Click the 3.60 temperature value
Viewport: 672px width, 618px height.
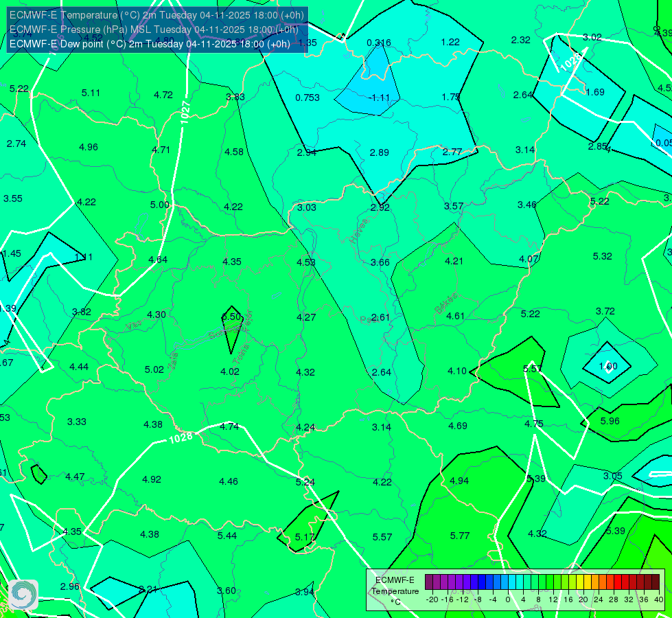[x=227, y=591]
